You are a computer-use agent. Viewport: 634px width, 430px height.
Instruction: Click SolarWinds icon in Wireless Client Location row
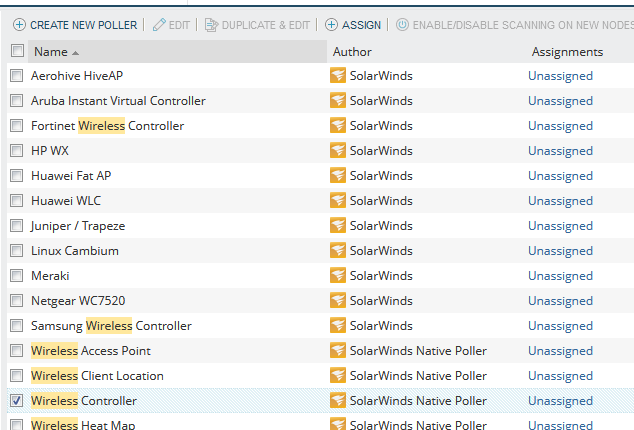tap(338, 376)
